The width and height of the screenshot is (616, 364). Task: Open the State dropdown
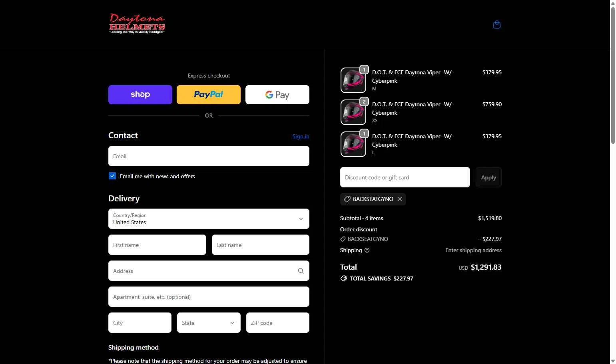[209, 322]
